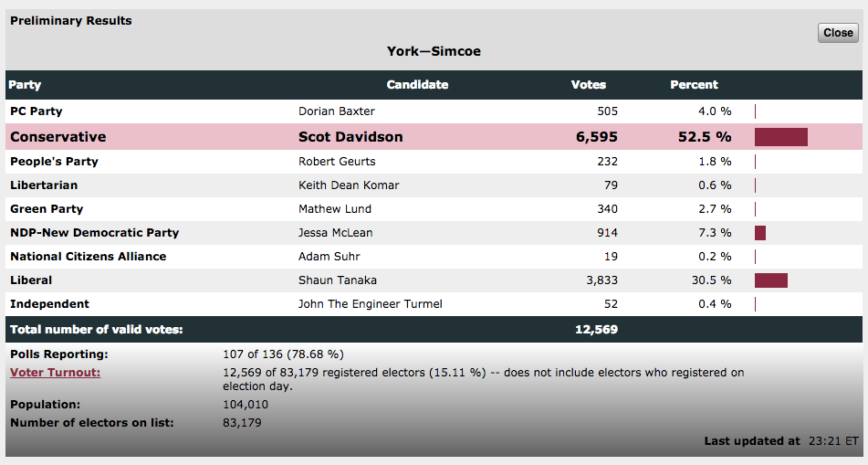Click candidate Shaun Tanaka
The height and width of the screenshot is (465, 868).
click(338, 280)
